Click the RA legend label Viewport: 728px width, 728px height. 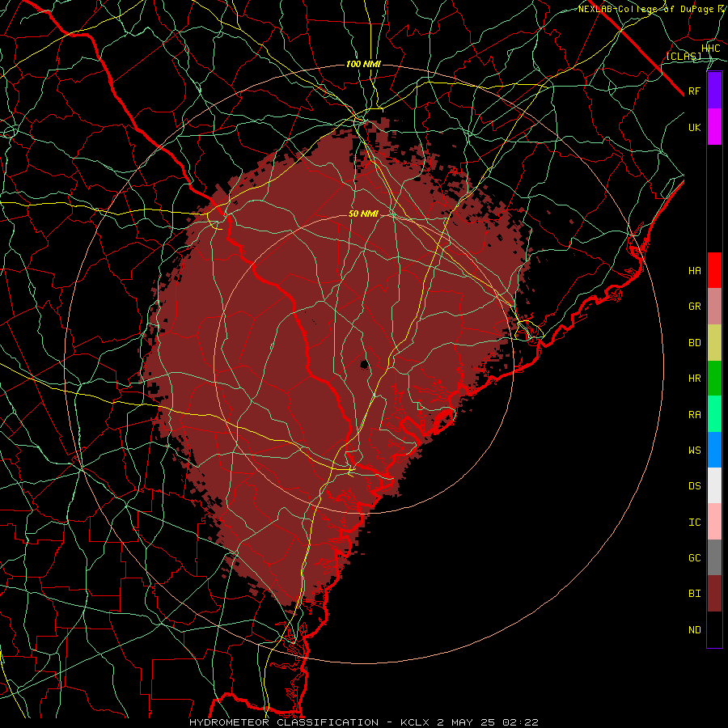(x=694, y=415)
